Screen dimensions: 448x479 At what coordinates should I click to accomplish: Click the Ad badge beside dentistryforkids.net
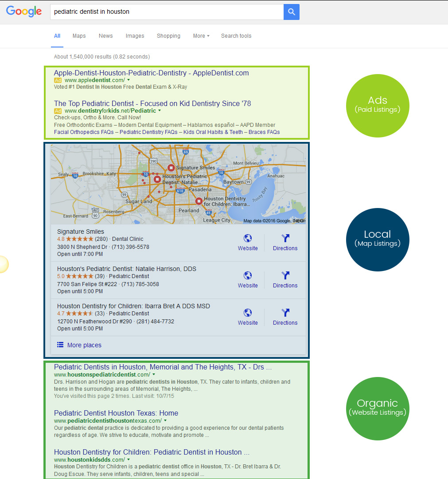(x=58, y=111)
